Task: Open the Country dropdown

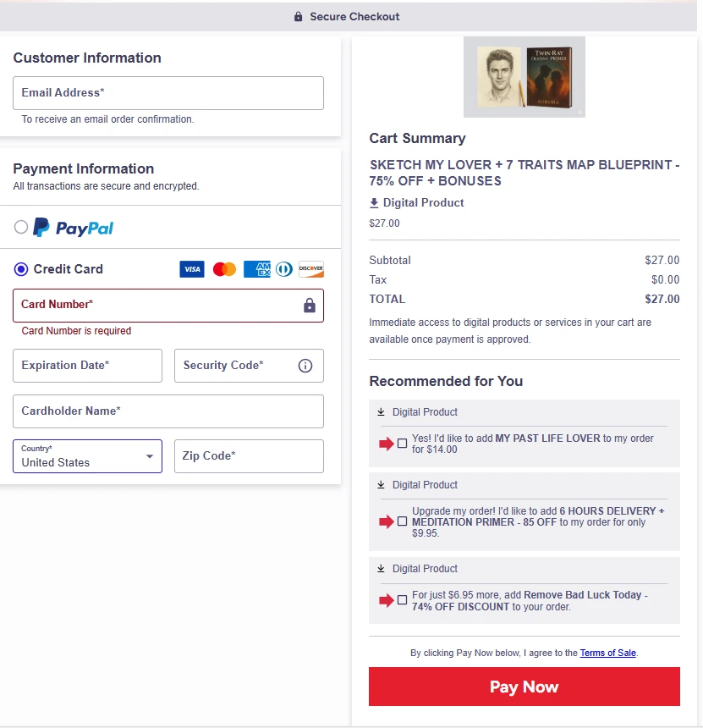Action: (87, 456)
